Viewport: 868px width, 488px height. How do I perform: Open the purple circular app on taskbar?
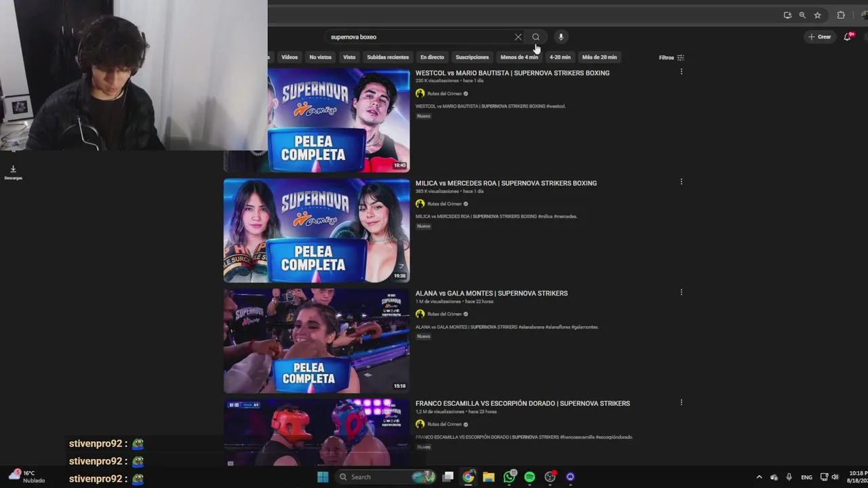570,476
